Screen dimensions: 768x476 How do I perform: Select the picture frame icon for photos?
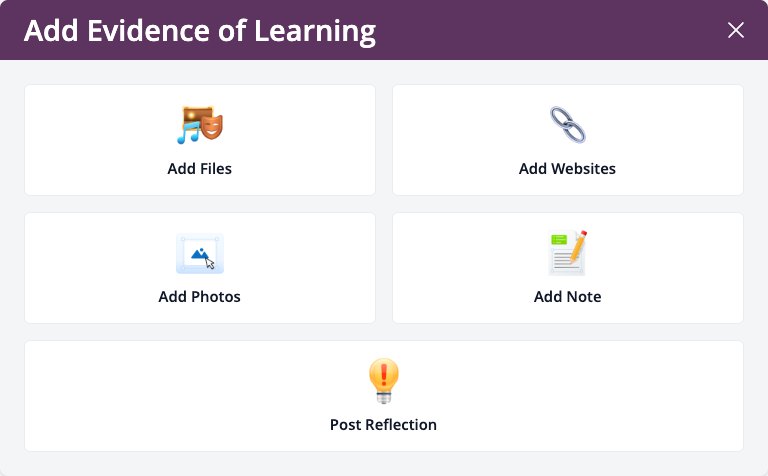click(200, 253)
